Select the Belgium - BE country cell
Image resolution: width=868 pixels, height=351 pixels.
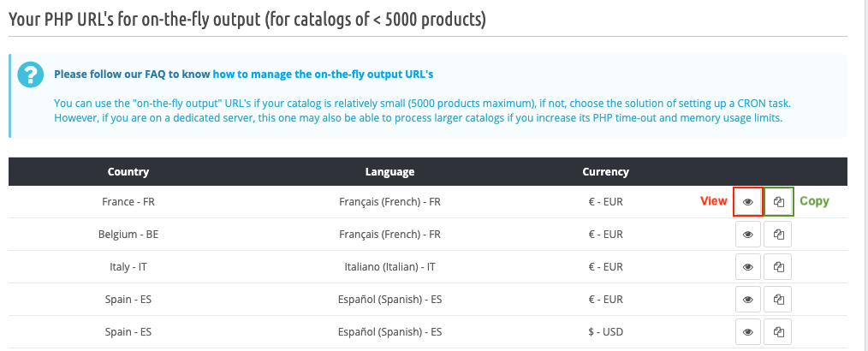128,235
